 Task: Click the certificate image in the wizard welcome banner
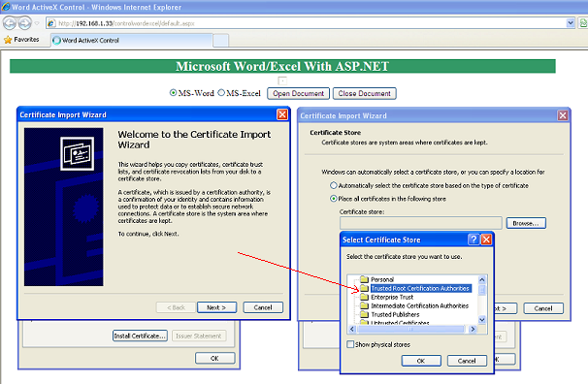point(77,153)
